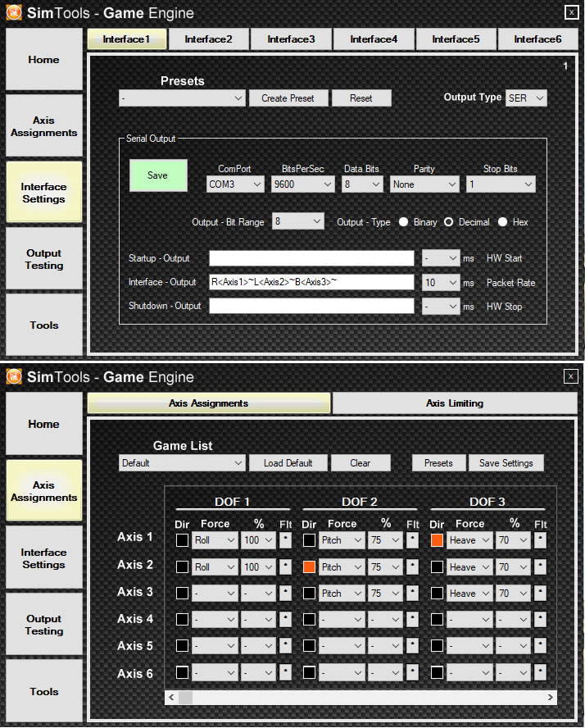The height and width of the screenshot is (728, 585).
Task: Click Save Settings button
Action: 506,463
